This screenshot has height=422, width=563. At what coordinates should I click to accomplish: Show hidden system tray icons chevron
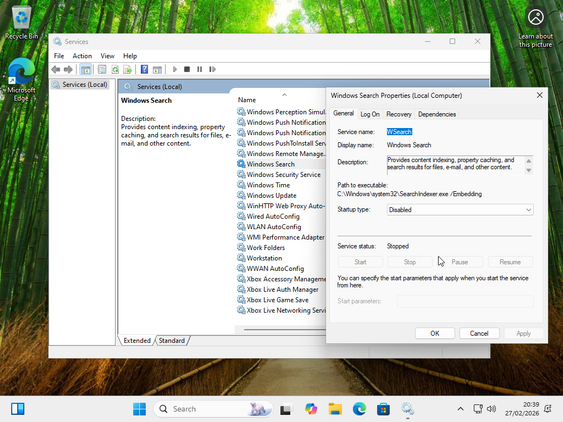pyautogui.click(x=460, y=409)
